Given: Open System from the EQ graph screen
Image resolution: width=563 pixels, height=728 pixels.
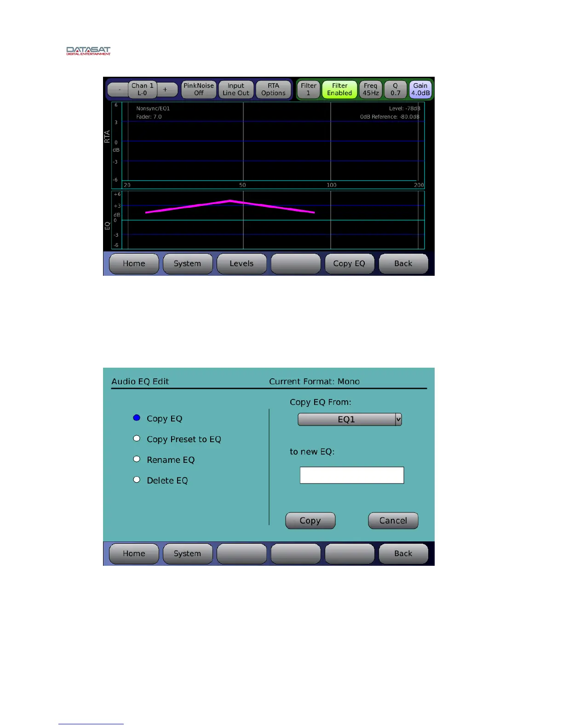Looking at the screenshot, I should (188, 264).
